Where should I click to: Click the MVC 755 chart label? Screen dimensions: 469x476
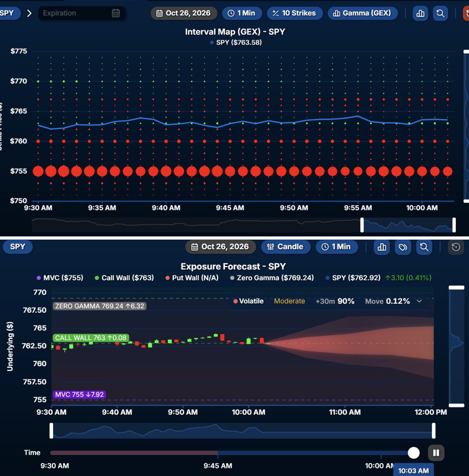[x=79, y=395]
